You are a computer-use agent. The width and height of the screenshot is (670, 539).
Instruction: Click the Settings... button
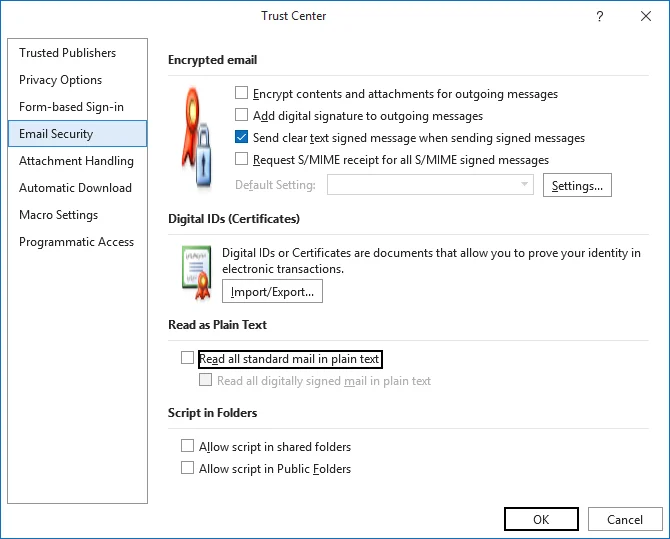click(577, 185)
